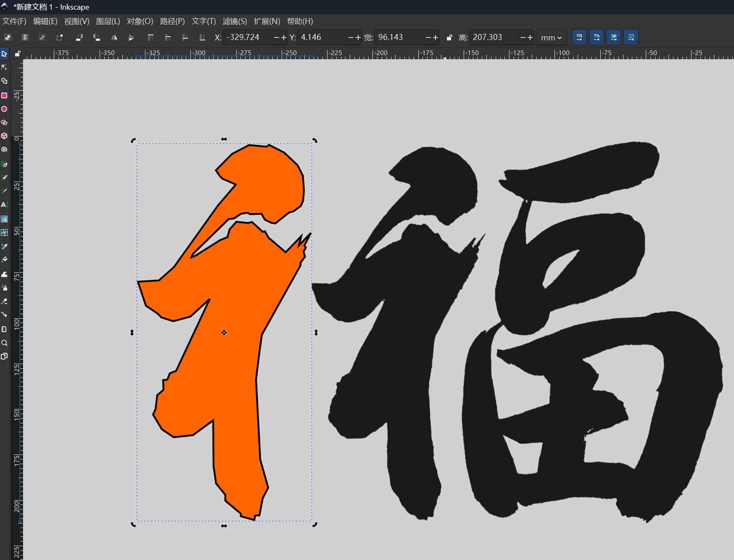Lower selection one step
734x560 pixels.
[x=185, y=37]
